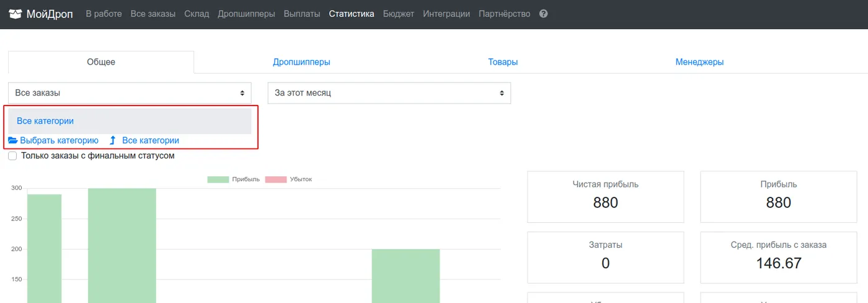Switch to the Дропшипперы statistics tab
The height and width of the screenshot is (303, 868).
301,62
